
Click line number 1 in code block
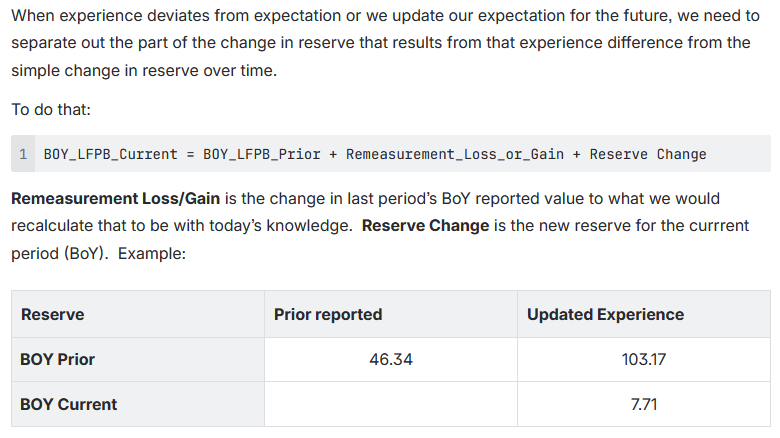(23, 154)
